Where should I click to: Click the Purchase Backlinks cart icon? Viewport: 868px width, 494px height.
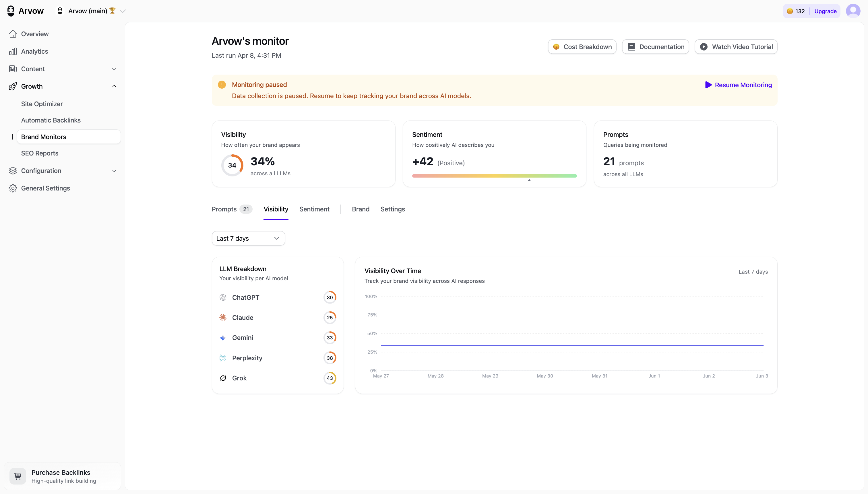[18, 476]
